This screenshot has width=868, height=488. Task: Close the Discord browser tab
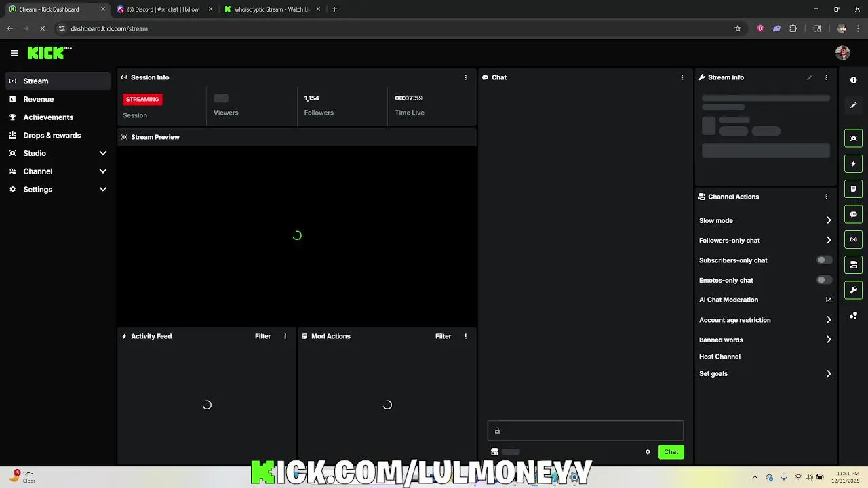click(x=210, y=9)
